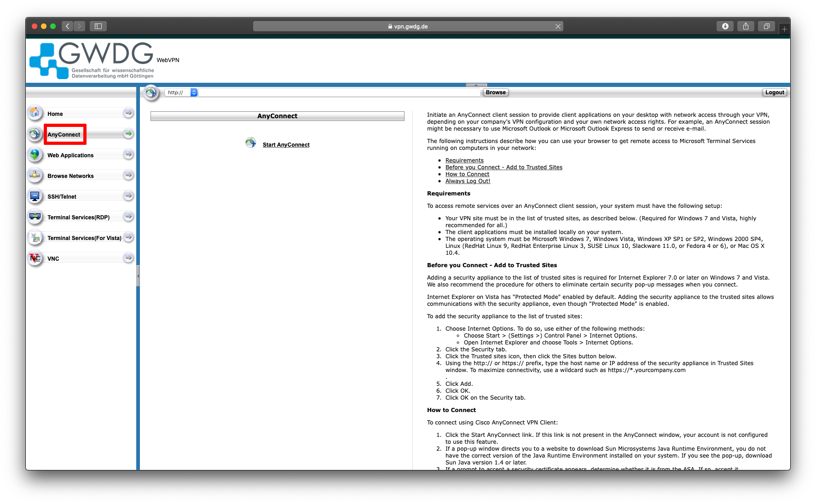Click the AnyConnect panel header
The height and width of the screenshot is (504, 816).
278,116
